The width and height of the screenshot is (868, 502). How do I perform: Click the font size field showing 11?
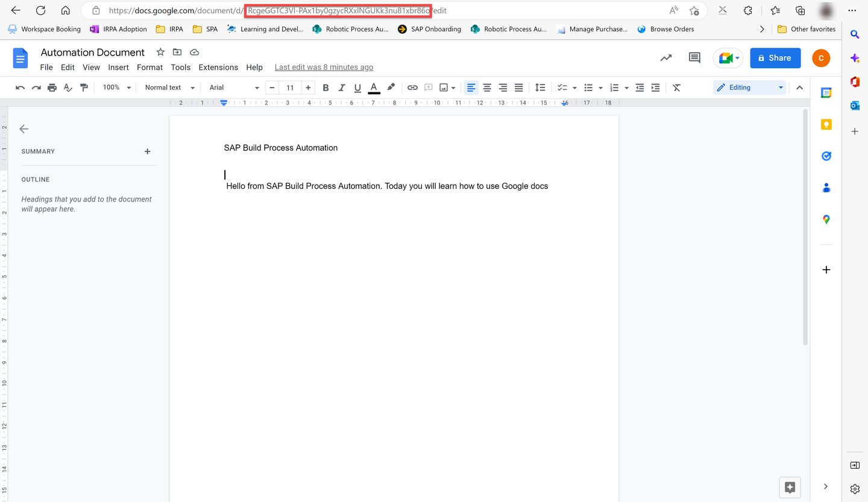[290, 87]
